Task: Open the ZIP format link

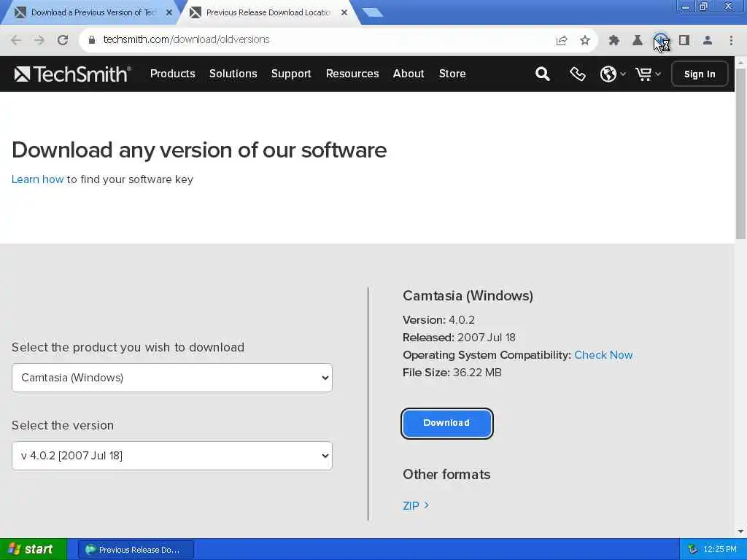Action: (416, 506)
